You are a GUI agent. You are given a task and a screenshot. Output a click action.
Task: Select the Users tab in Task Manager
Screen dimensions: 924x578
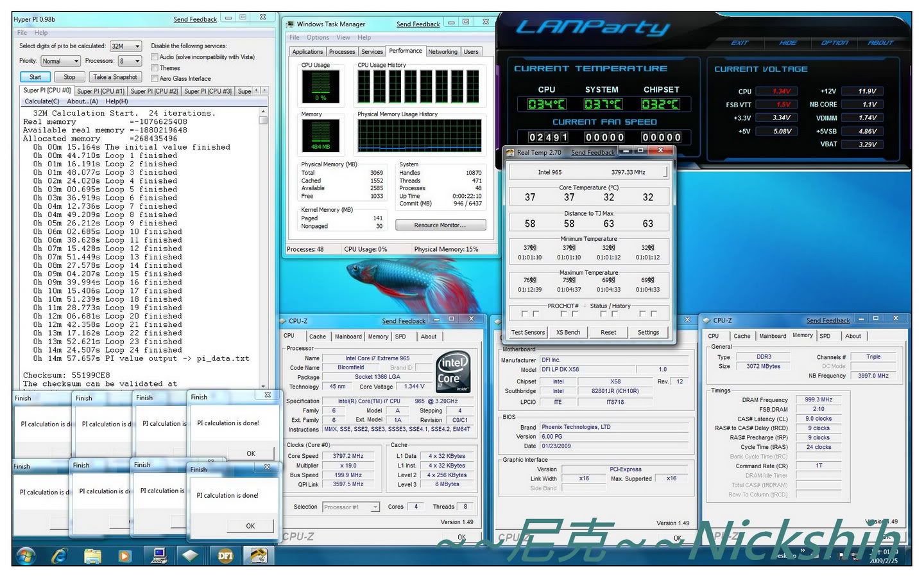pos(471,52)
